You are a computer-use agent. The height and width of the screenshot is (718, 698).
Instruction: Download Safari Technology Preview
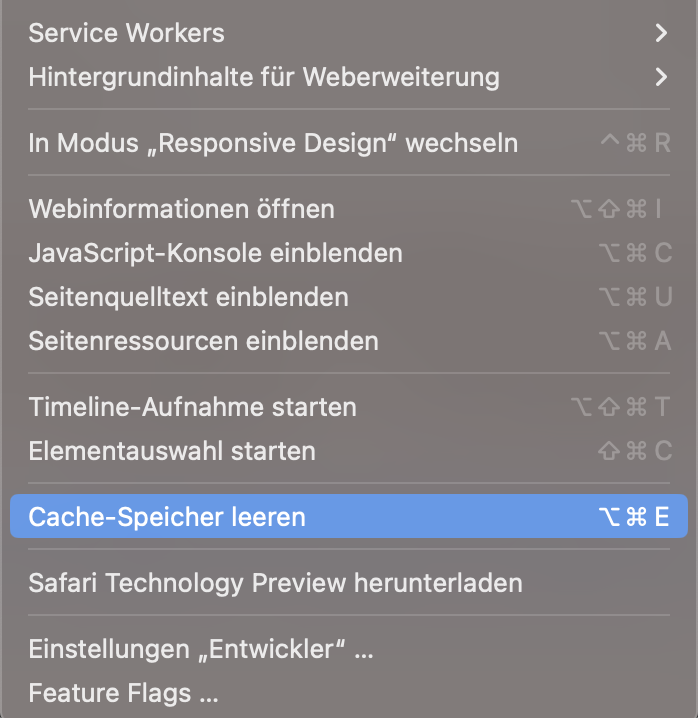pos(275,582)
